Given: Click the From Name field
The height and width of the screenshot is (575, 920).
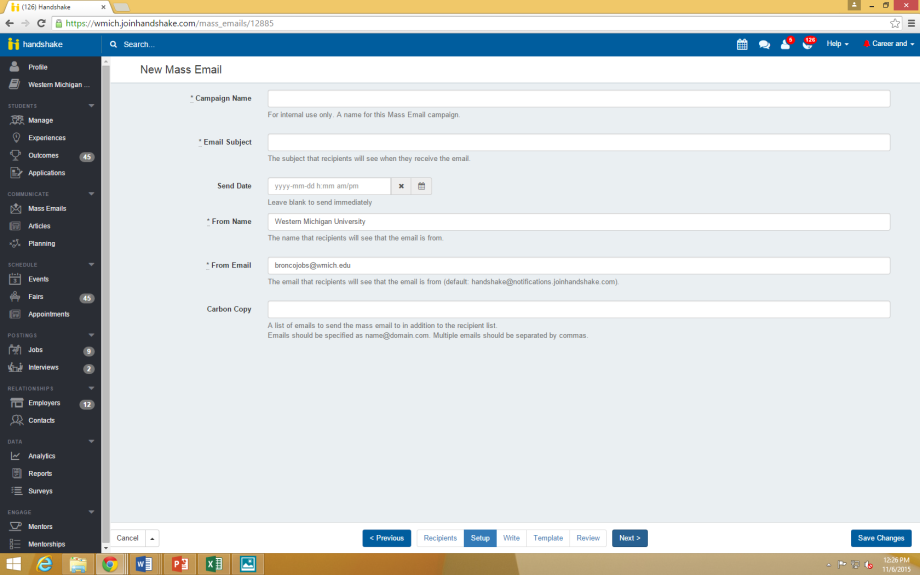Looking at the screenshot, I should pos(579,222).
